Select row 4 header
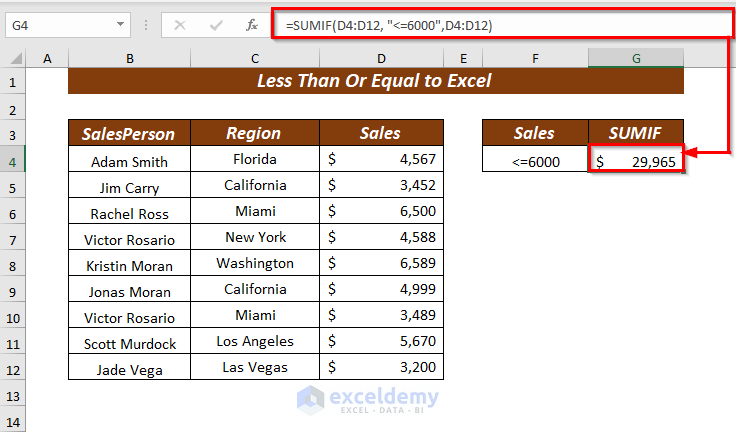Viewport: 736px width, 432px height. coord(14,160)
